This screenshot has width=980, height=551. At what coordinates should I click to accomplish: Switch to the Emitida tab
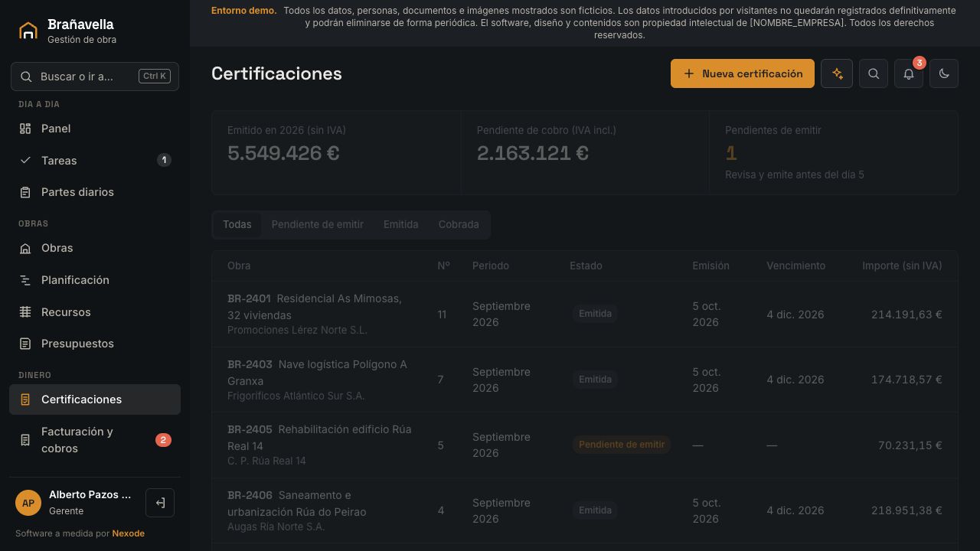(x=401, y=224)
